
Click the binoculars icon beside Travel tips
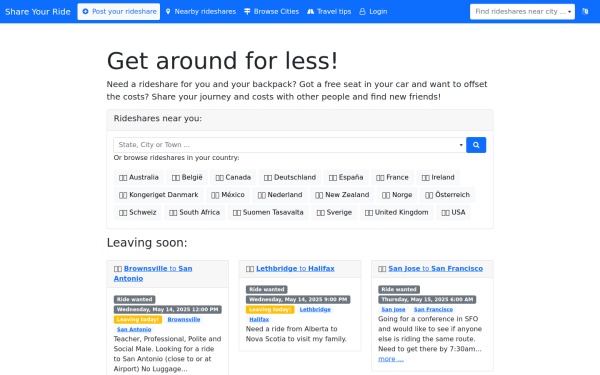click(x=310, y=11)
